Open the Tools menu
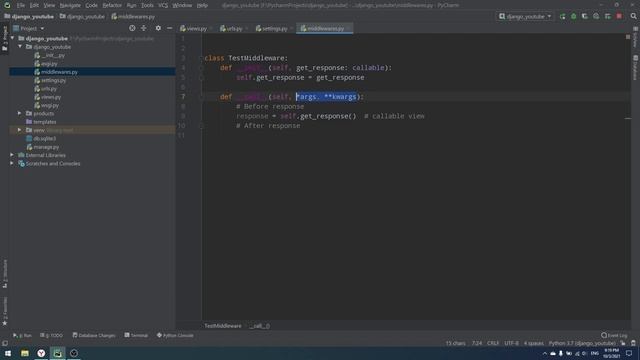The height and width of the screenshot is (360, 640). (x=147, y=5)
